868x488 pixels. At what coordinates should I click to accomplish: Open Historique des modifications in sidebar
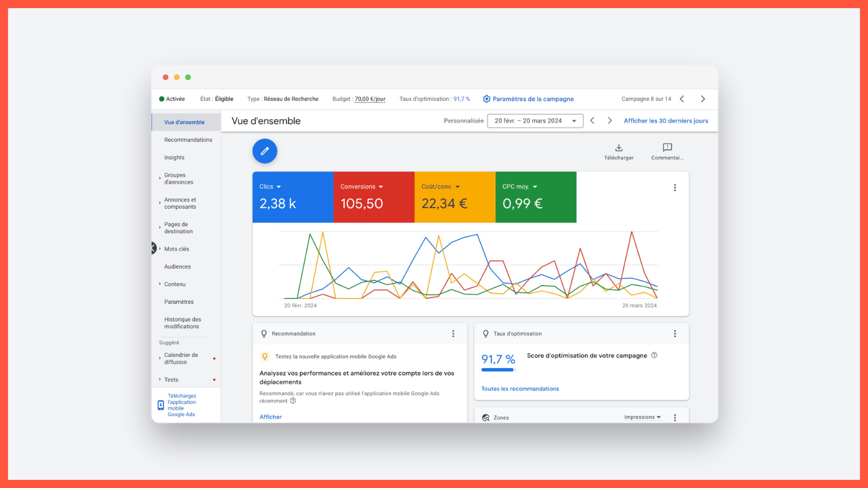point(183,323)
